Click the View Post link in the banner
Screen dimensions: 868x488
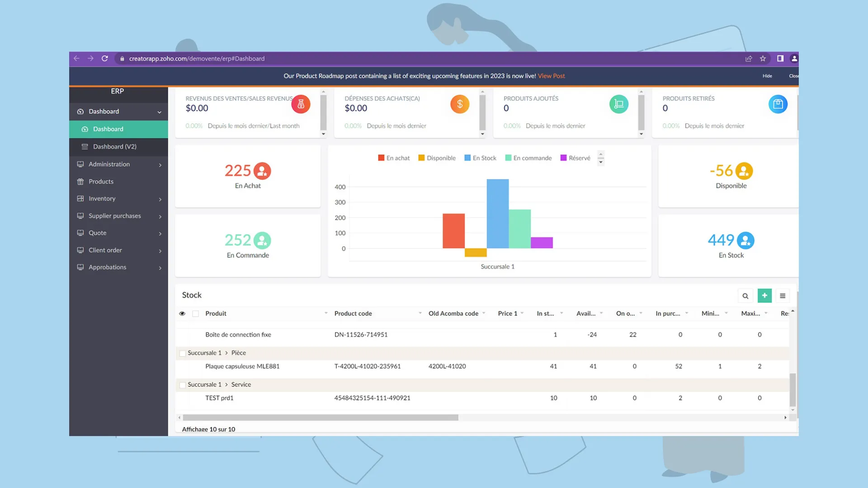pyautogui.click(x=551, y=75)
